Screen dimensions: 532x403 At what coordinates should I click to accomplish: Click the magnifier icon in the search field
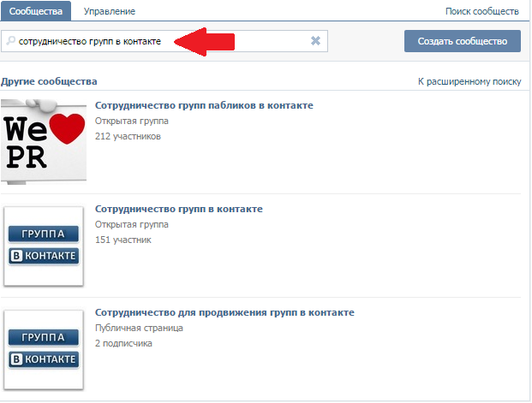pyautogui.click(x=11, y=41)
